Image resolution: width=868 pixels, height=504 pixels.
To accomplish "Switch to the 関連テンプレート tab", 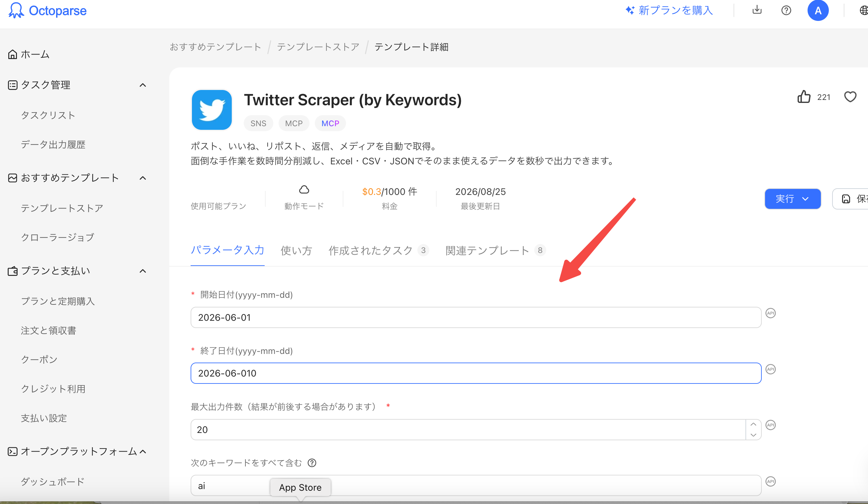I will click(x=495, y=250).
